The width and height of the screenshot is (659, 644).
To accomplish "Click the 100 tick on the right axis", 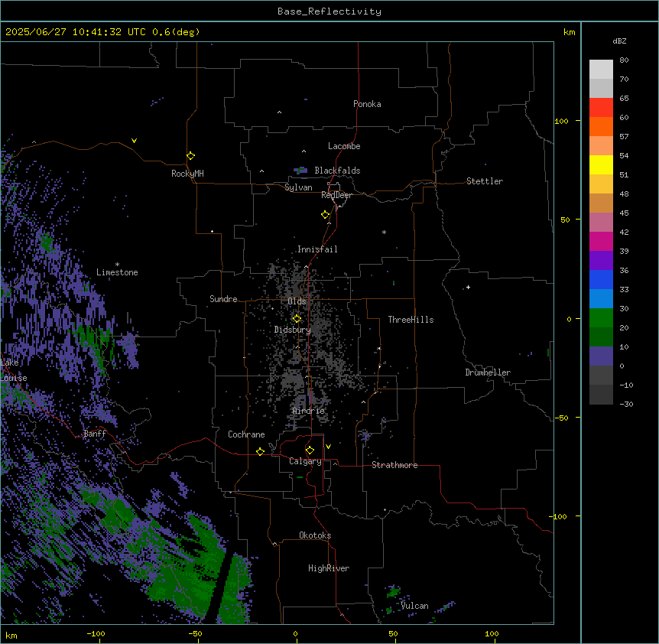I will pos(561,121).
